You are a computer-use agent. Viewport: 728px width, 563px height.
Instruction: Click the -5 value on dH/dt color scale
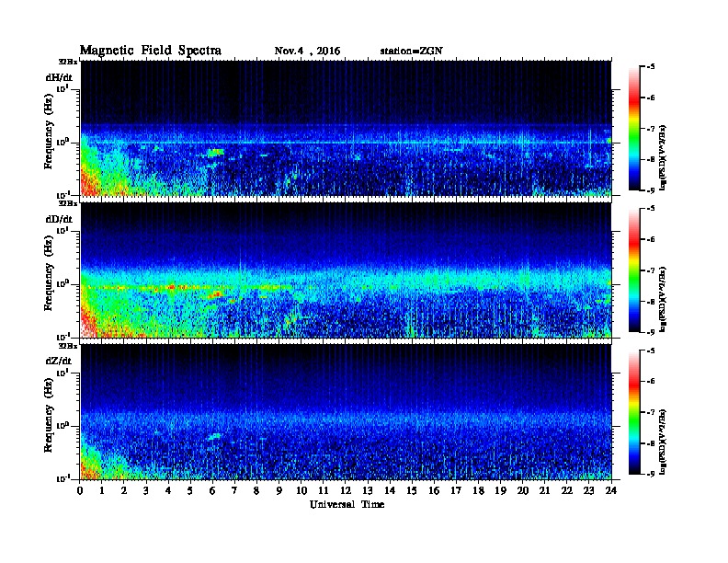(651, 67)
